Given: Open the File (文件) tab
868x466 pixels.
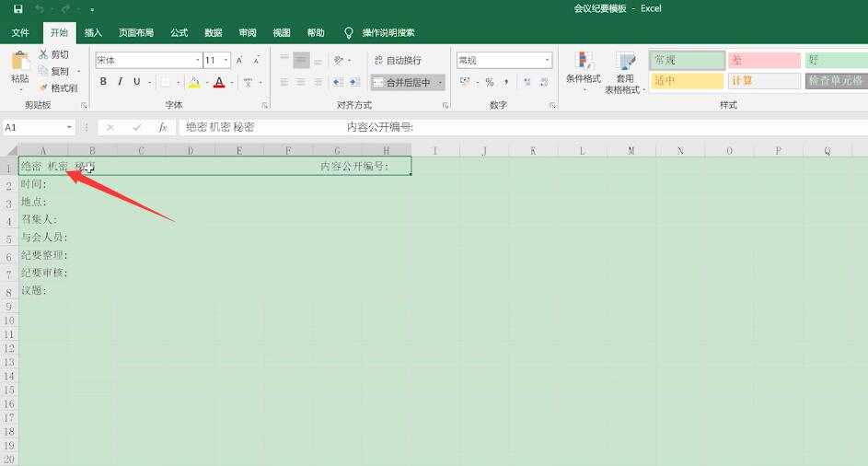Looking at the screenshot, I should tap(20, 32).
